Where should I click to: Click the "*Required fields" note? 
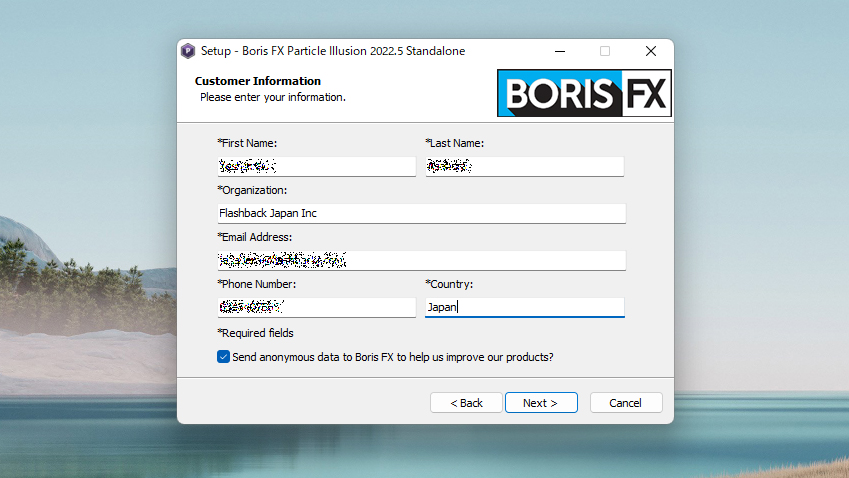pyautogui.click(x=256, y=333)
